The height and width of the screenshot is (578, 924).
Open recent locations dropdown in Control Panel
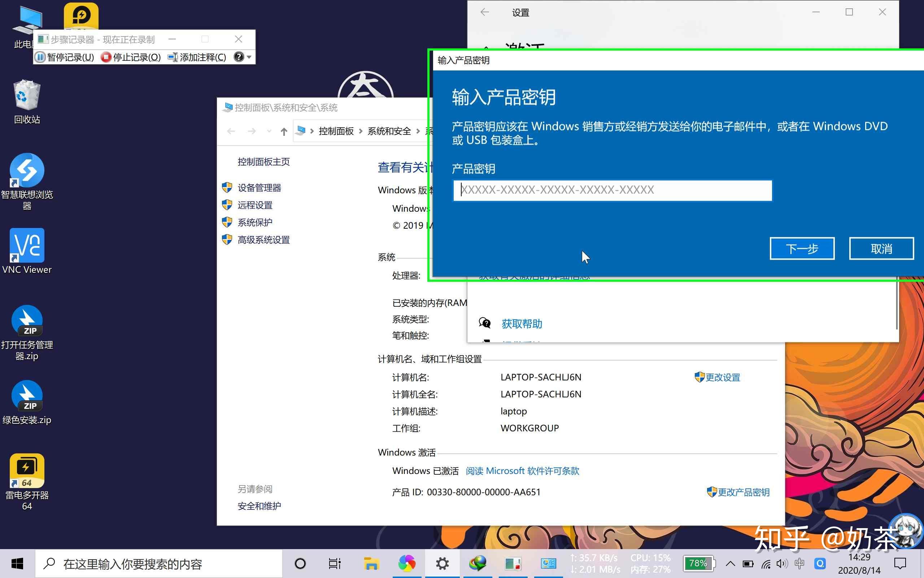(x=269, y=131)
